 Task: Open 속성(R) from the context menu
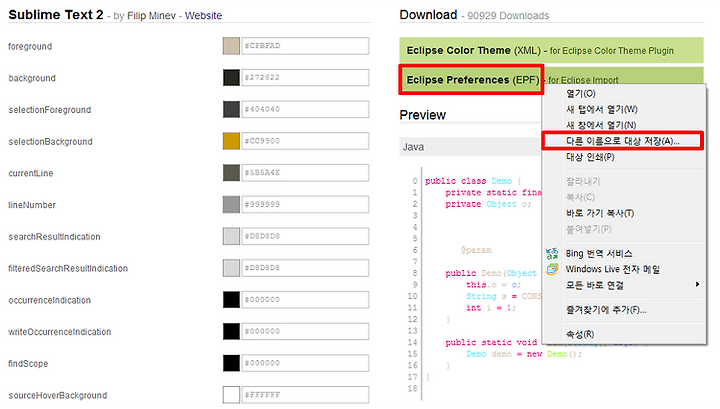pos(580,334)
